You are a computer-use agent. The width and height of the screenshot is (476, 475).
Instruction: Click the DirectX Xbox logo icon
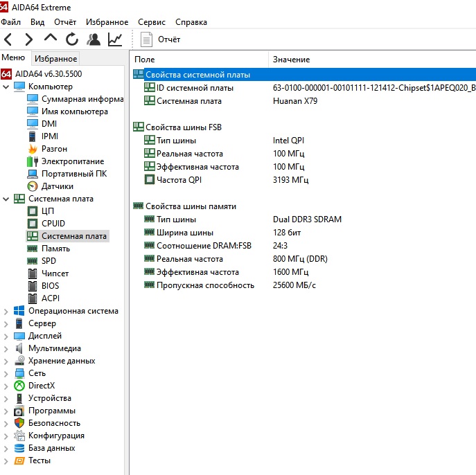(19, 386)
